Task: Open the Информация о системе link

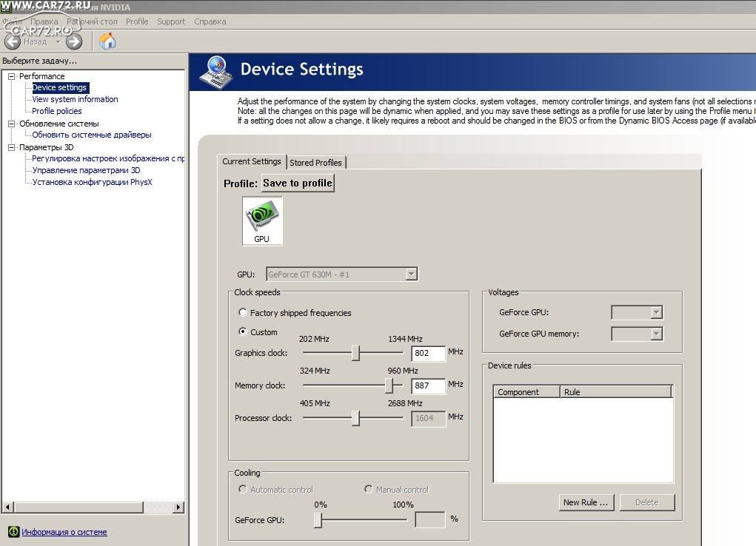Action: pyautogui.click(x=64, y=532)
